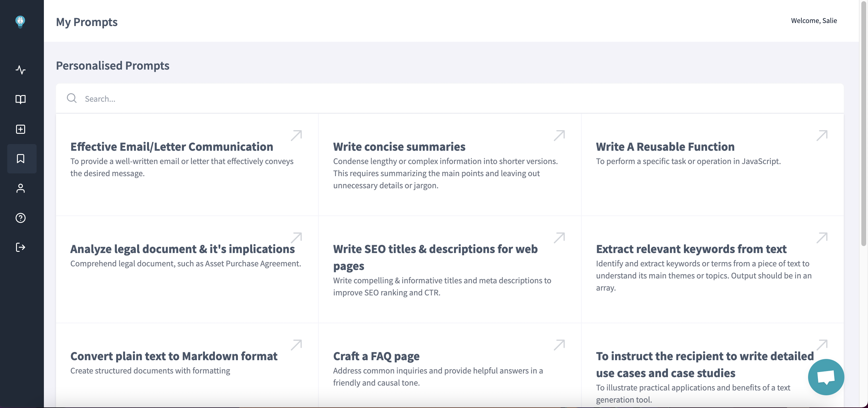Click description 'Create structured documents with formatting'
The image size is (868, 408).
pyautogui.click(x=150, y=371)
